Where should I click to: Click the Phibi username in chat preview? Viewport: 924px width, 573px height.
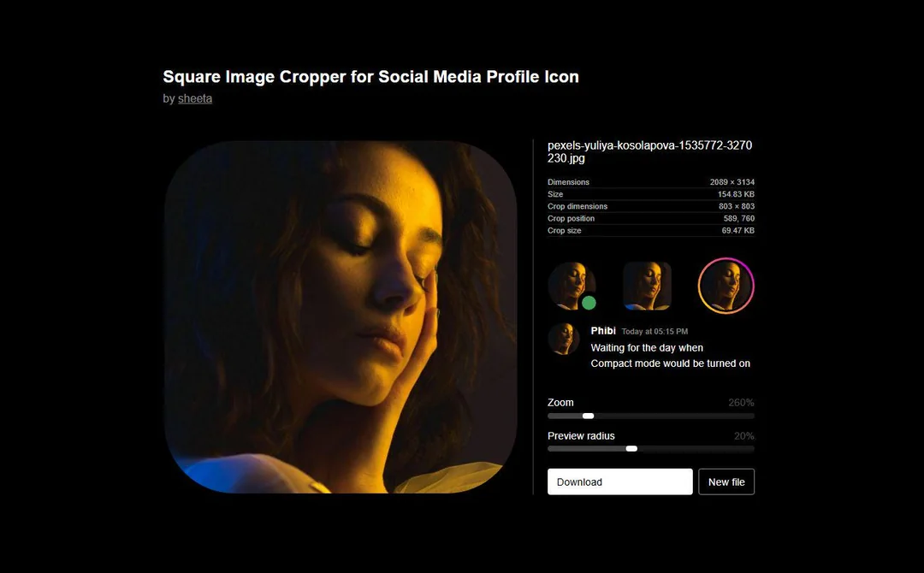click(603, 330)
